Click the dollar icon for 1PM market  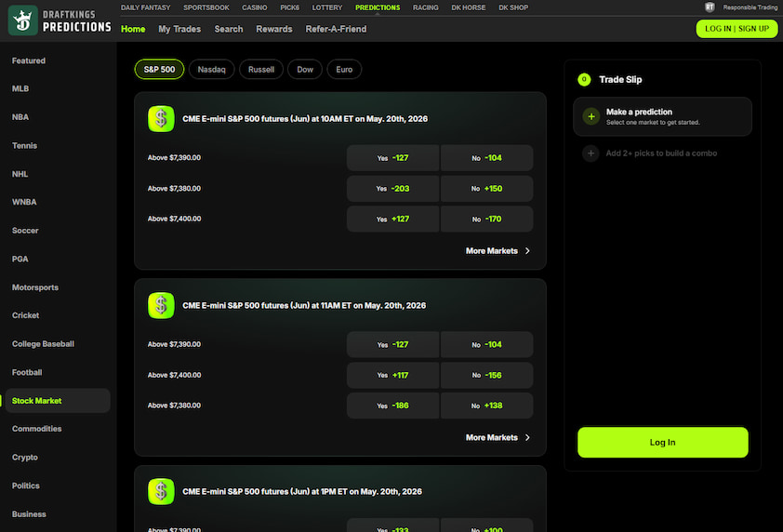tap(161, 491)
